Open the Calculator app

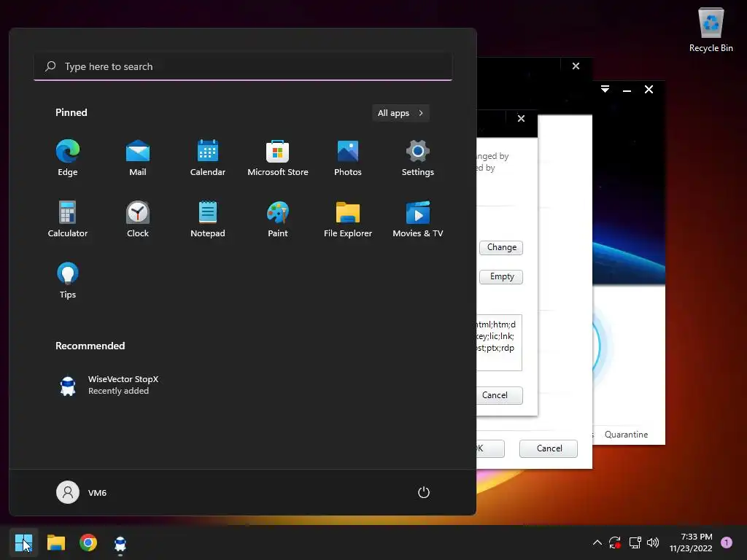click(x=68, y=219)
